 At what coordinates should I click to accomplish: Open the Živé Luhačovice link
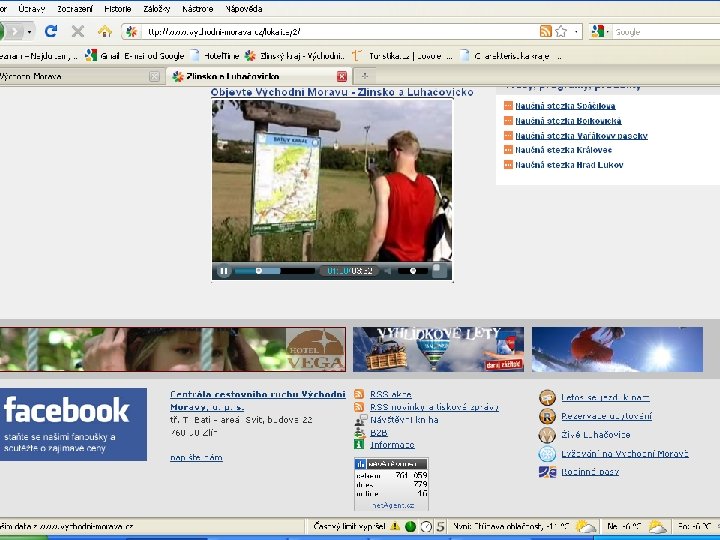(596, 434)
